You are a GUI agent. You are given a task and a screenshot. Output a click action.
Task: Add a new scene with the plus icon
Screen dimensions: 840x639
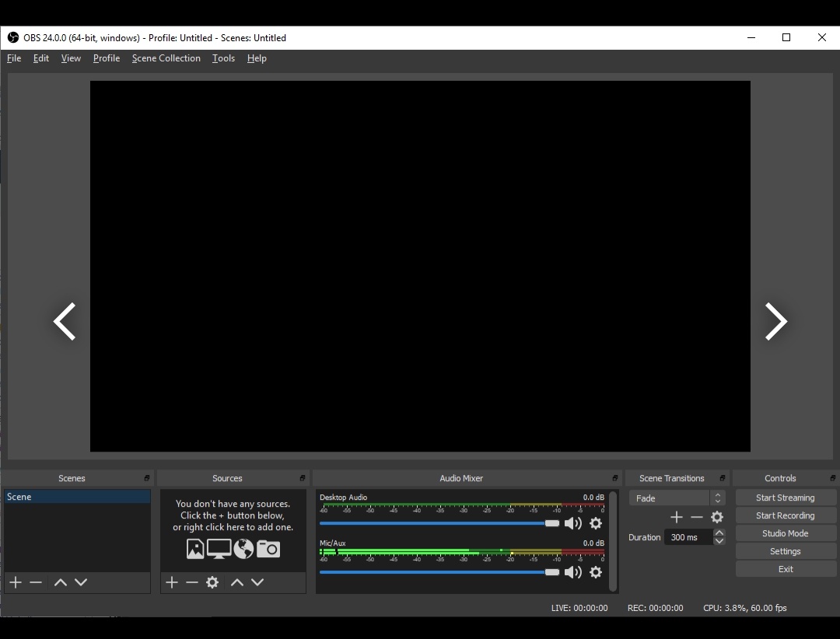(x=16, y=582)
